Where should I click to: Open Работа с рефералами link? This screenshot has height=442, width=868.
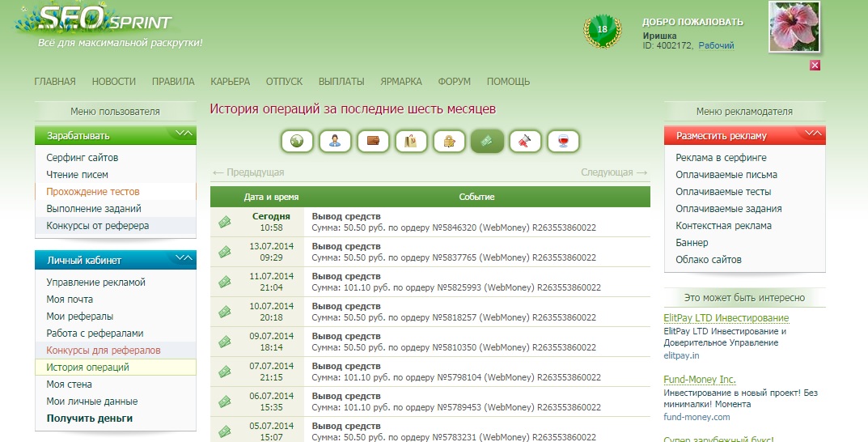(x=95, y=334)
